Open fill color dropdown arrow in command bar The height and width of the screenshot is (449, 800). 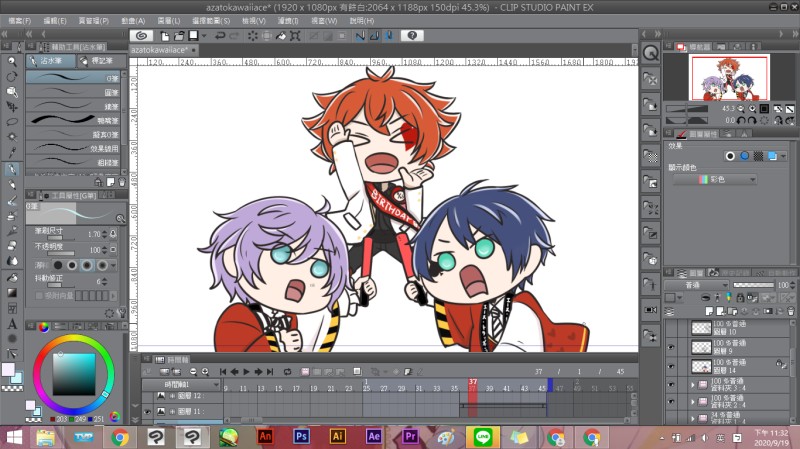[x=204, y=36]
